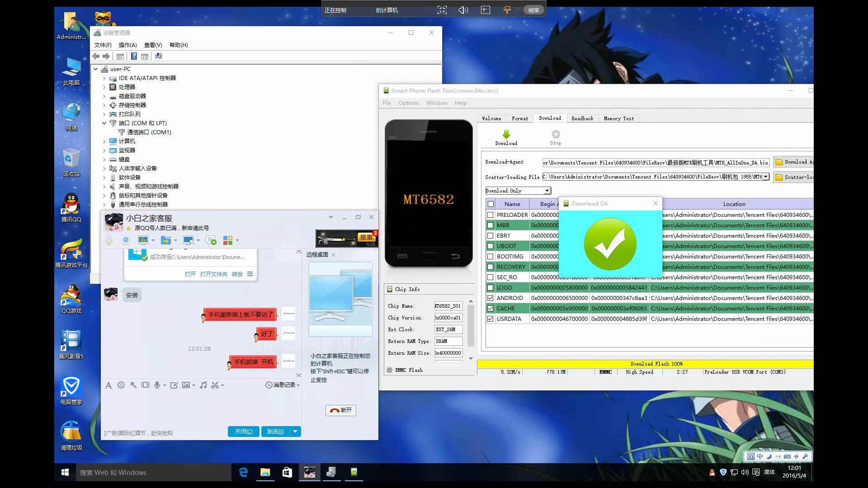The image size is (868, 488).
Task: Click the forward arrow in Device Manager toolbar
Action: click(x=106, y=56)
